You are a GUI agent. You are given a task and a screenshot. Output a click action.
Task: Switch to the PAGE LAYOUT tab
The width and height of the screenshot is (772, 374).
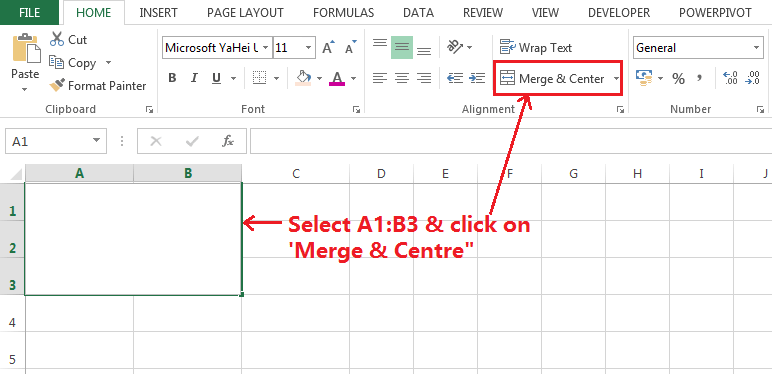point(245,12)
